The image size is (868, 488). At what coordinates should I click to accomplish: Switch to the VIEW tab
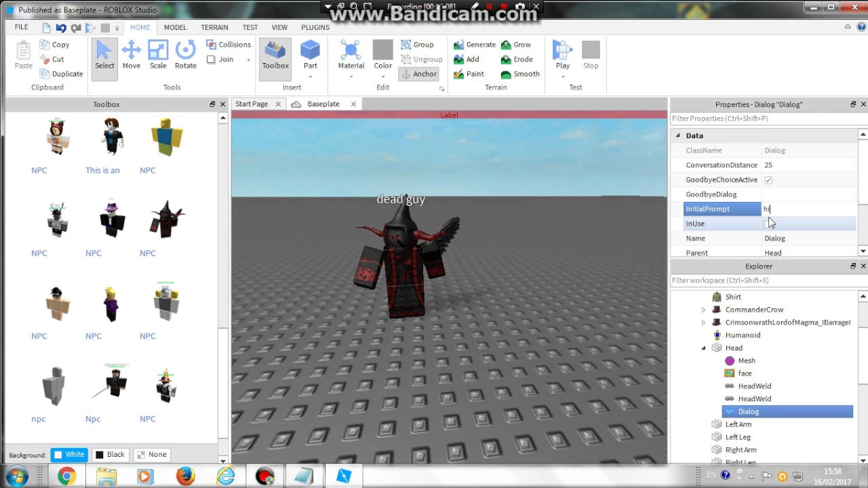279,27
